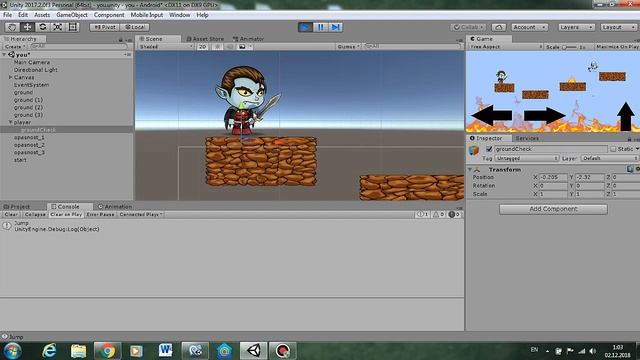
Task: Open the Layout dropdown
Action: 618,27
